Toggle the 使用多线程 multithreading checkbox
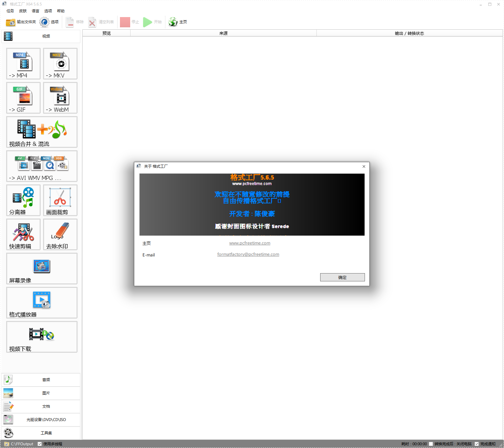Viewport: 504px width, 448px height. (x=40, y=444)
